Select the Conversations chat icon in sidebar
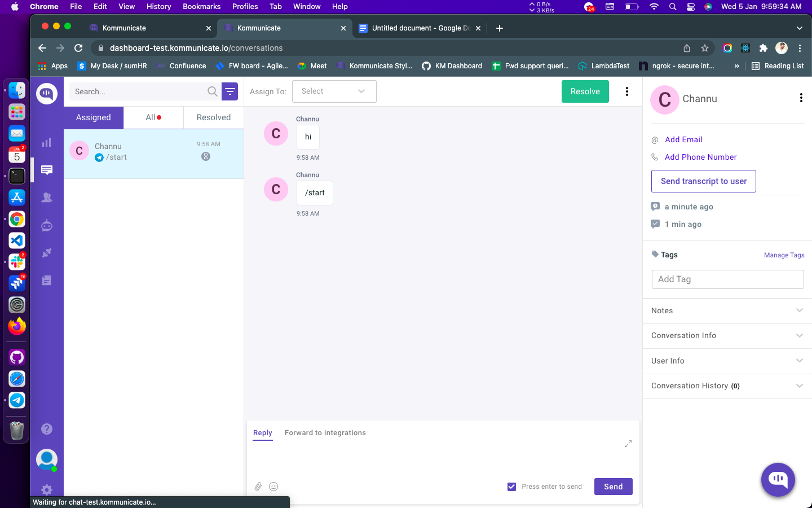This screenshot has height=508, width=812. coord(47,170)
